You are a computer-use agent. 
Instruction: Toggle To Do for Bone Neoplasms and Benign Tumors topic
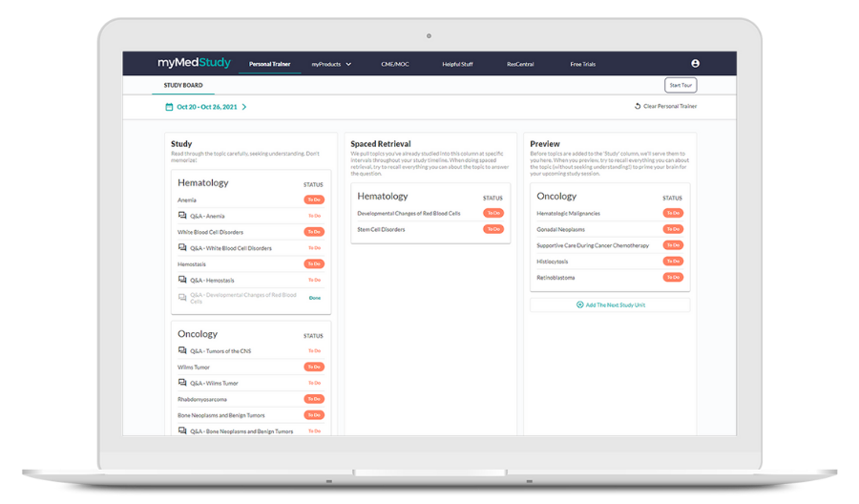coord(314,415)
